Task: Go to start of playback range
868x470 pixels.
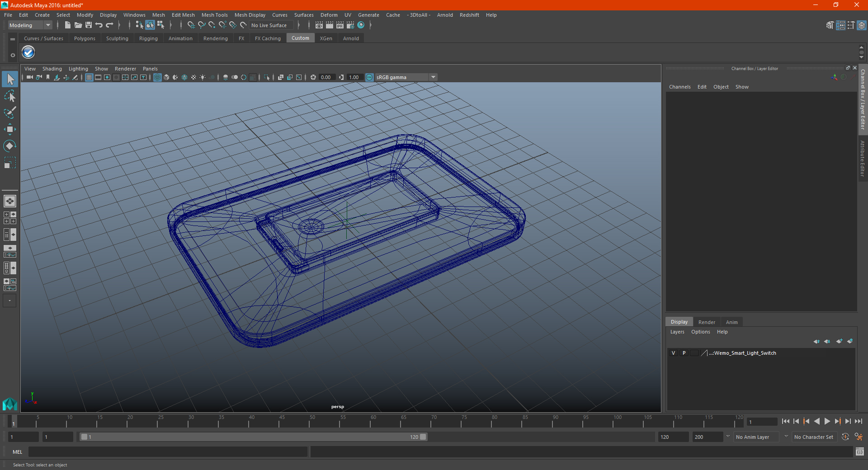Action: (x=786, y=421)
